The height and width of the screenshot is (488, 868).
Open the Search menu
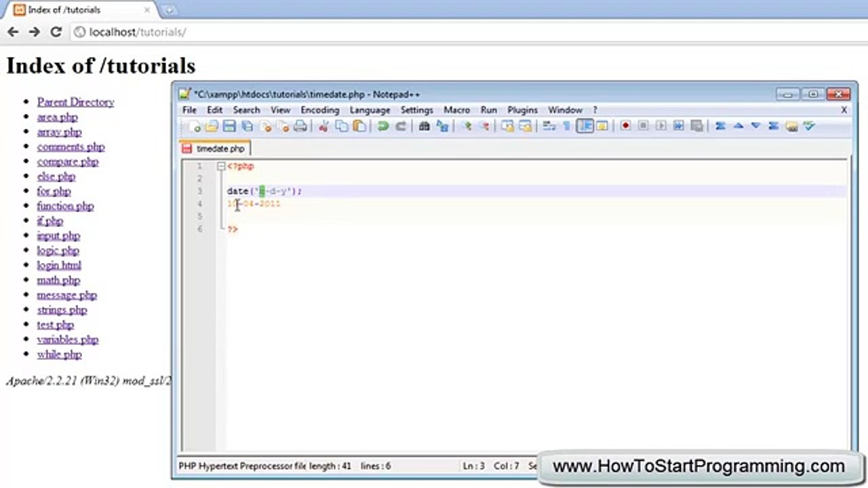246,110
